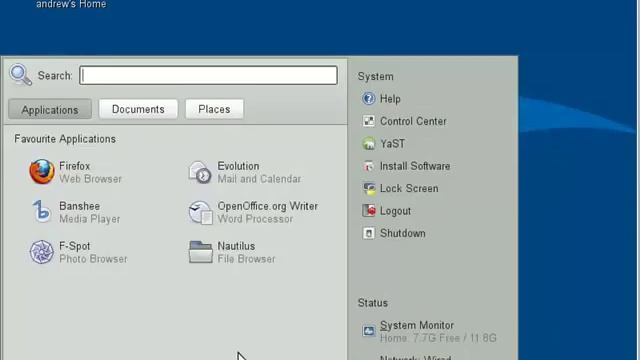The width and height of the screenshot is (640, 360).
Task: Click the Logout icon
Action: 369,211
